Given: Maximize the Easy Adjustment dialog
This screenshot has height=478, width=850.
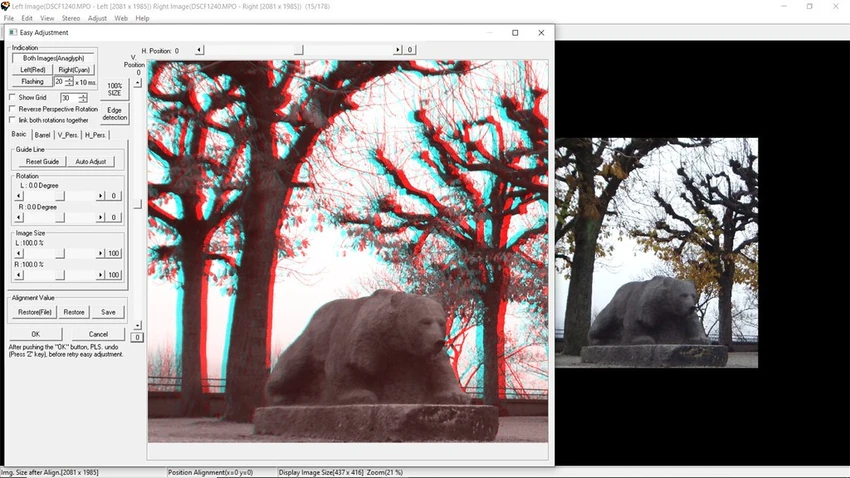Looking at the screenshot, I should pyautogui.click(x=515, y=33).
